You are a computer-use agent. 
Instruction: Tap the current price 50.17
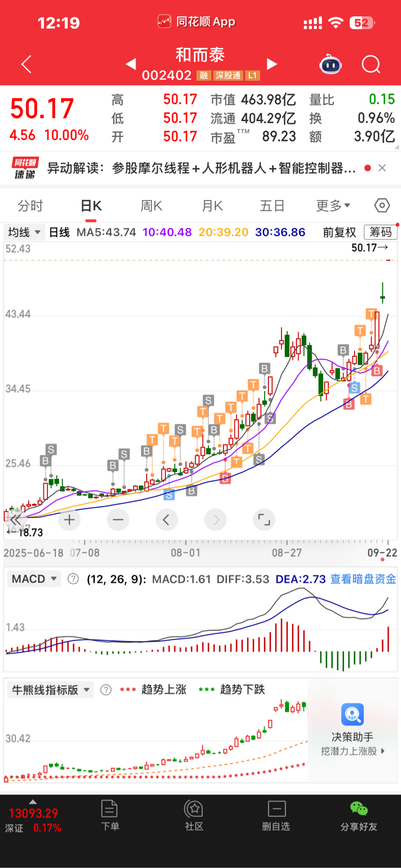(x=42, y=109)
